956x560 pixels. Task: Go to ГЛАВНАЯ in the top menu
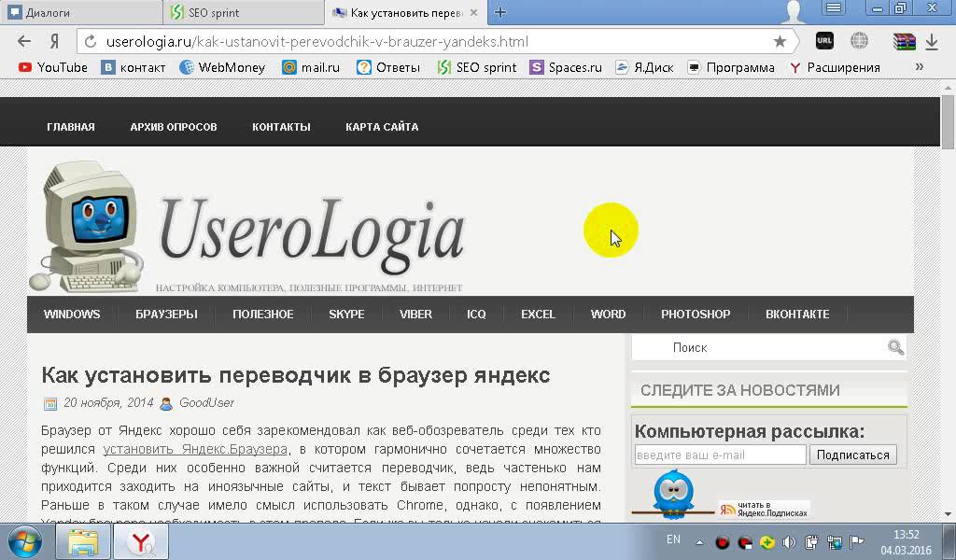point(71,127)
